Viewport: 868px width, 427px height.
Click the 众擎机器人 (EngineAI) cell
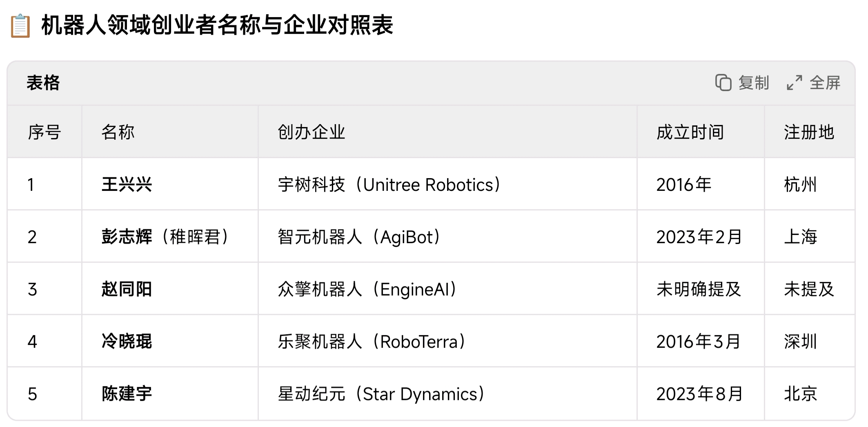coord(447,289)
